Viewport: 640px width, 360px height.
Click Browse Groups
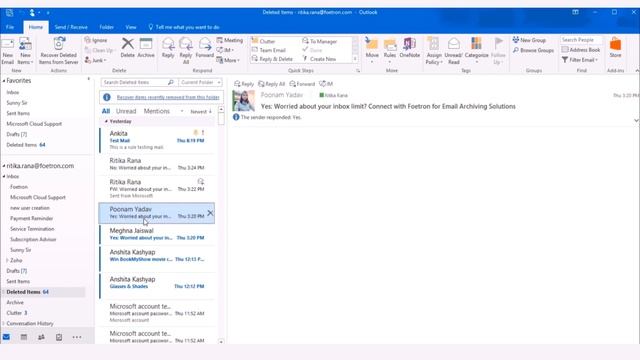click(533, 50)
